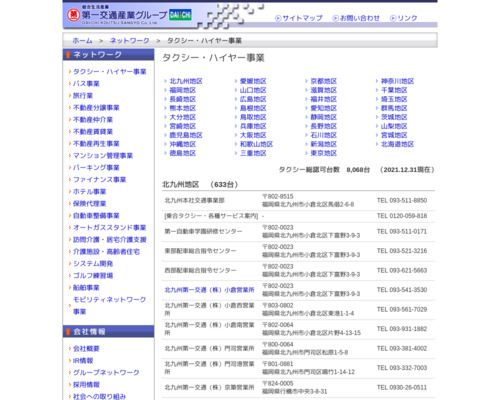Open システム開発 sidebar link
The image size is (500, 400).
tap(93, 264)
